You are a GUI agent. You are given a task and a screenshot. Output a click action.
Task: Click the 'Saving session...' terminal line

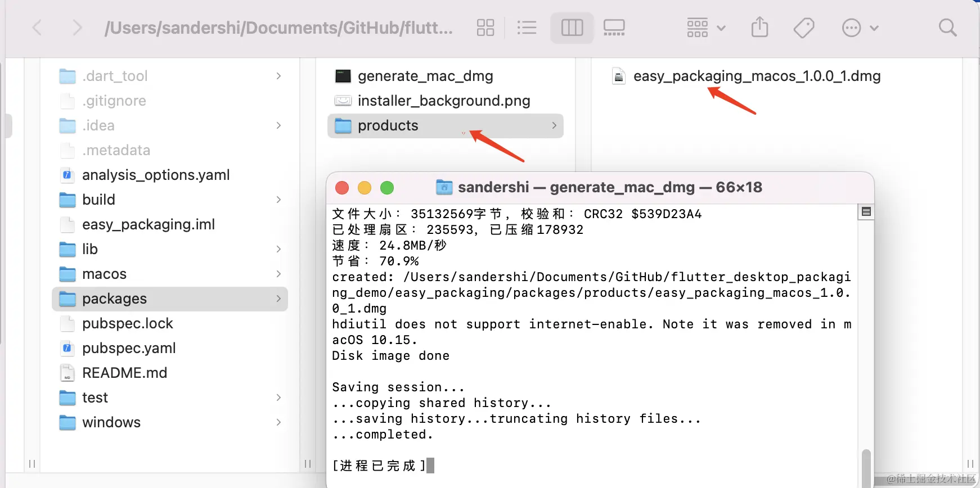(x=398, y=387)
